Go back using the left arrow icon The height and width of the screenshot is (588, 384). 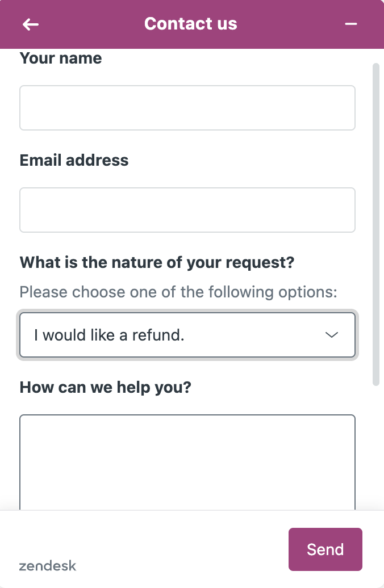tap(31, 25)
